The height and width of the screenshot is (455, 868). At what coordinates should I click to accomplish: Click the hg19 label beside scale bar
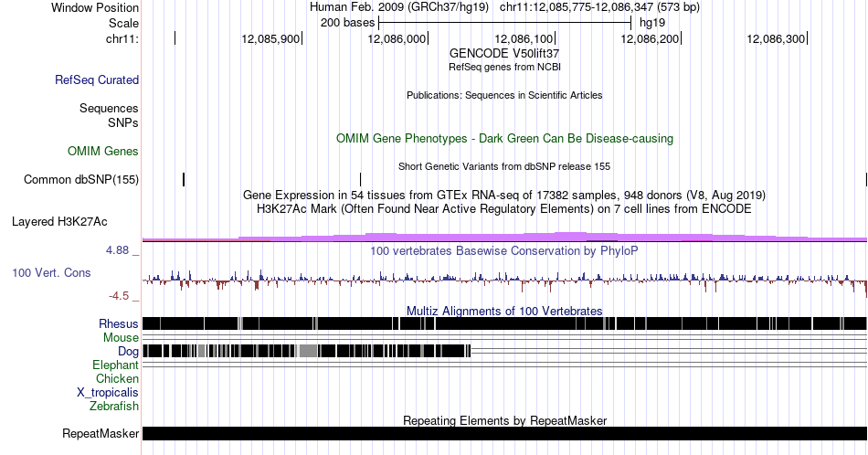click(x=652, y=23)
